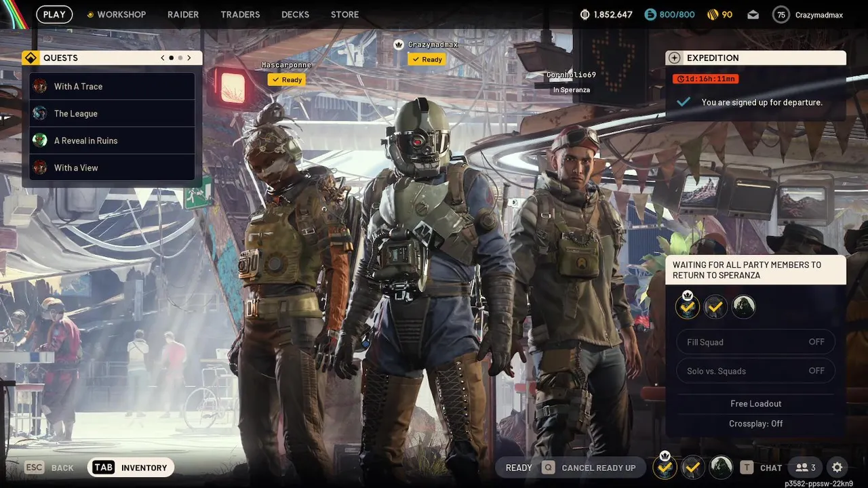Click the level 75 badge circle

click(x=781, y=14)
